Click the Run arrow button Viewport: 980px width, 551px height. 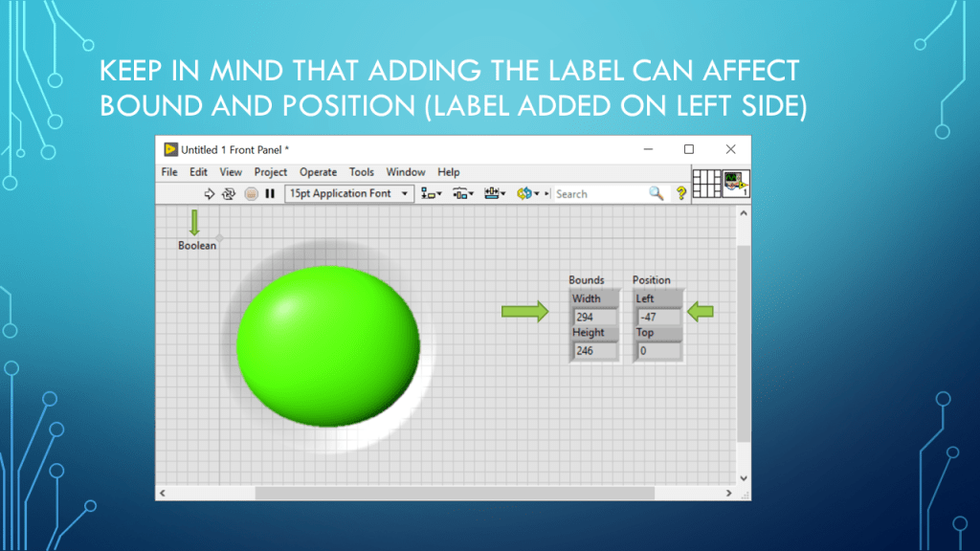pos(210,193)
